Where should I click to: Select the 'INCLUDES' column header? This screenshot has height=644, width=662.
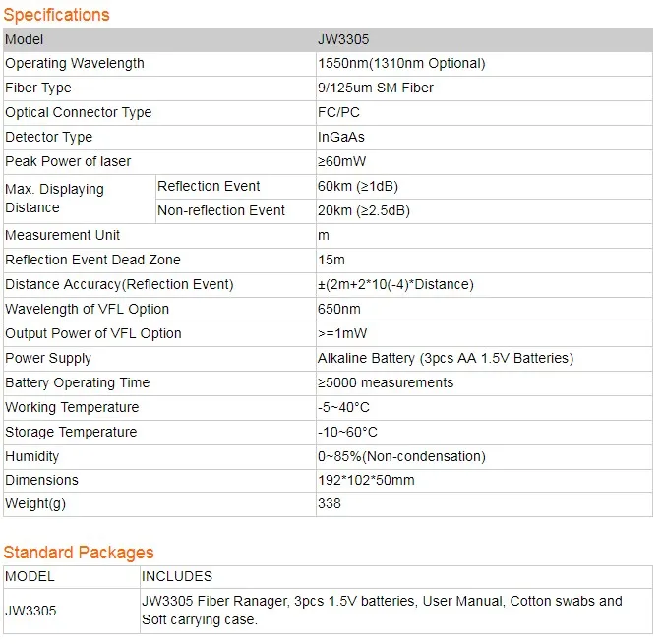coord(177,576)
